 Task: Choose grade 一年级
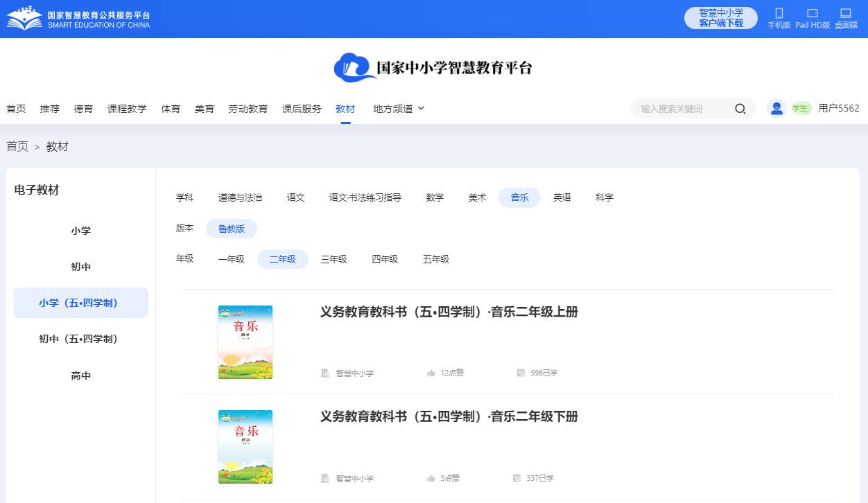click(232, 259)
